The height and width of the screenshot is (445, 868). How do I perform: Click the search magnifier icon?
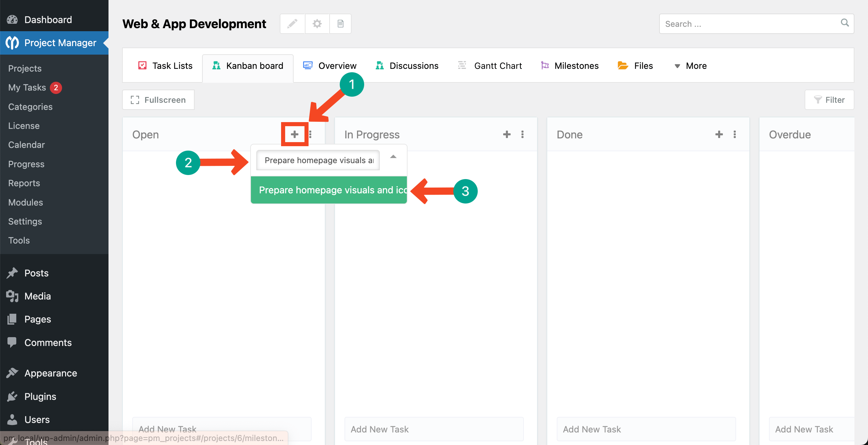coord(845,23)
